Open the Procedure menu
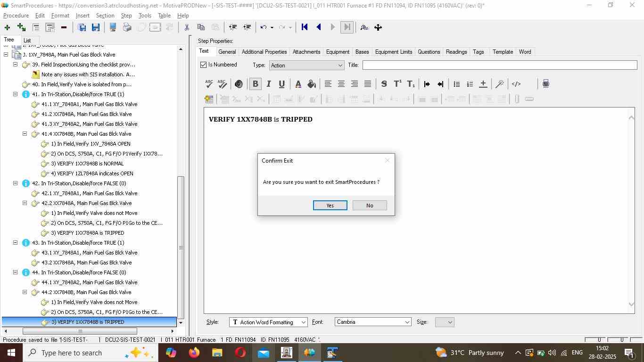Screen dimensions: 644x362 click(x=16, y=16)
